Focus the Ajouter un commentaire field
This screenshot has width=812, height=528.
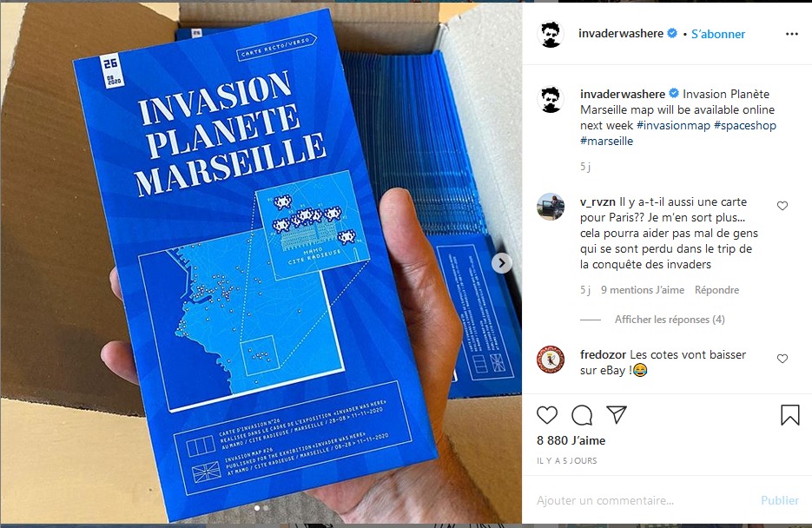pyautogui.click(x=642, y=500)
